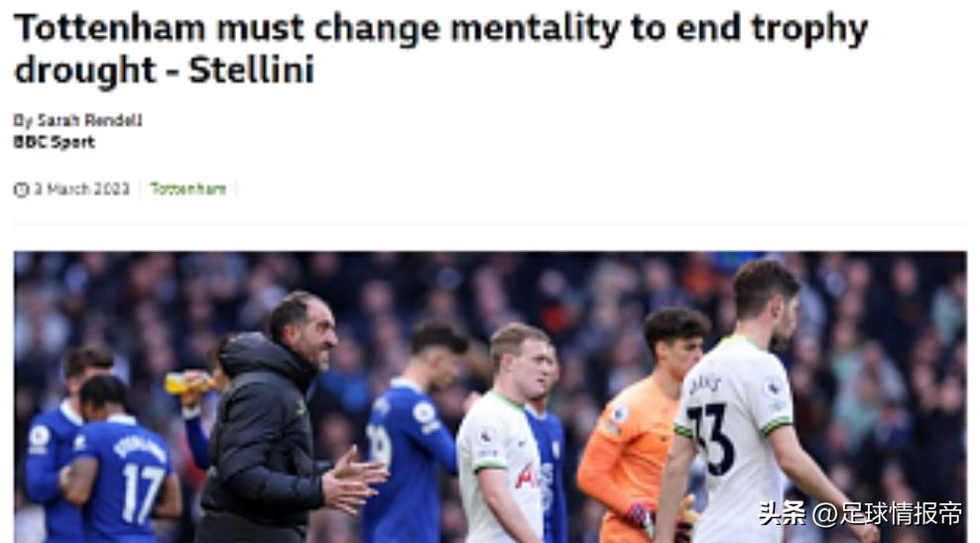This screenshot has width=980, height=543.
Task: Click the @足球情报帝 watermark text
Action: (888, 514)
